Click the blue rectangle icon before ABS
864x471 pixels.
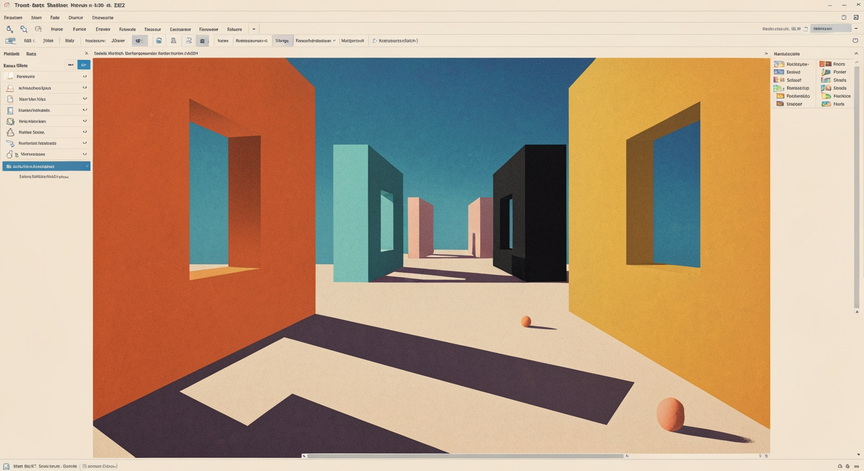(x=10, y=41)
